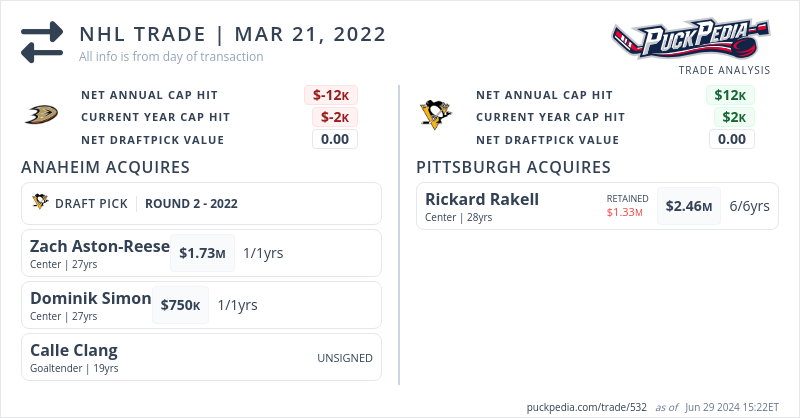800x418 pixels.
Task: Click the puckpedia.com/trade/532 link
Action: 587,407
